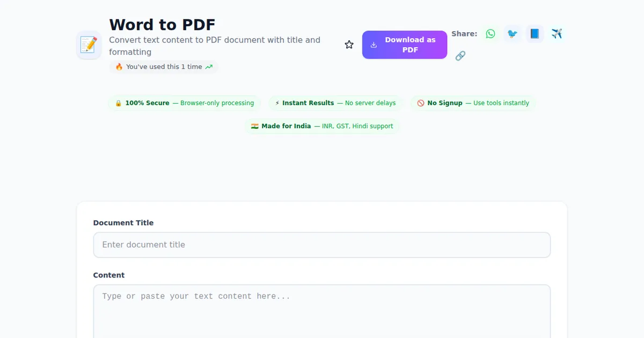Image resolution: width=644 pixels, height=338 pixels.
Task: Click the Word to PDF heading
Action: coord(162,25)
